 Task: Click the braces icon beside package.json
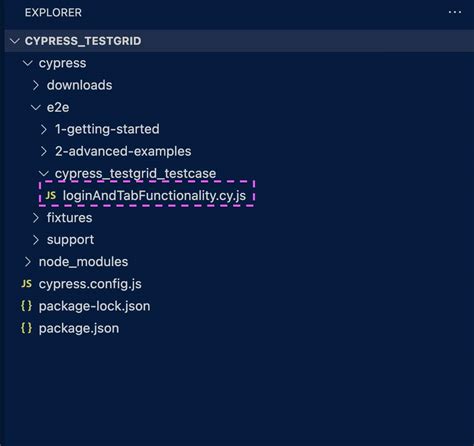pyautogui.click(x=27, y=328)
